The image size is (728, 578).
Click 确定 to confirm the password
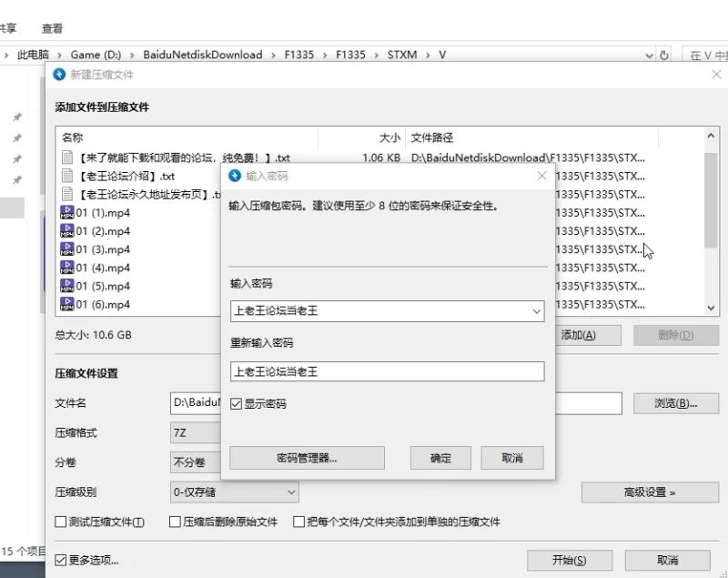pos(440,458)
